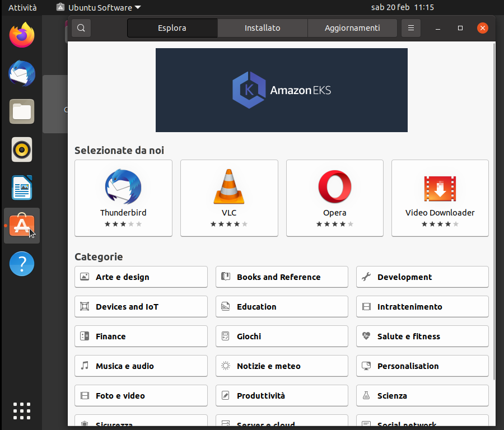Click the Scienza flask icon
Screen dimensions: 504x430
pos(366,396)
